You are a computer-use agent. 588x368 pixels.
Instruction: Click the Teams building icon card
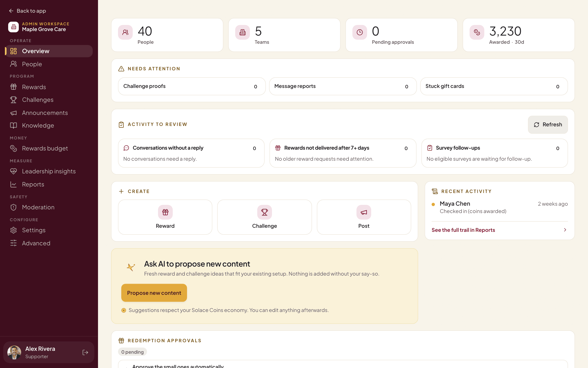[x=284, y=35]
